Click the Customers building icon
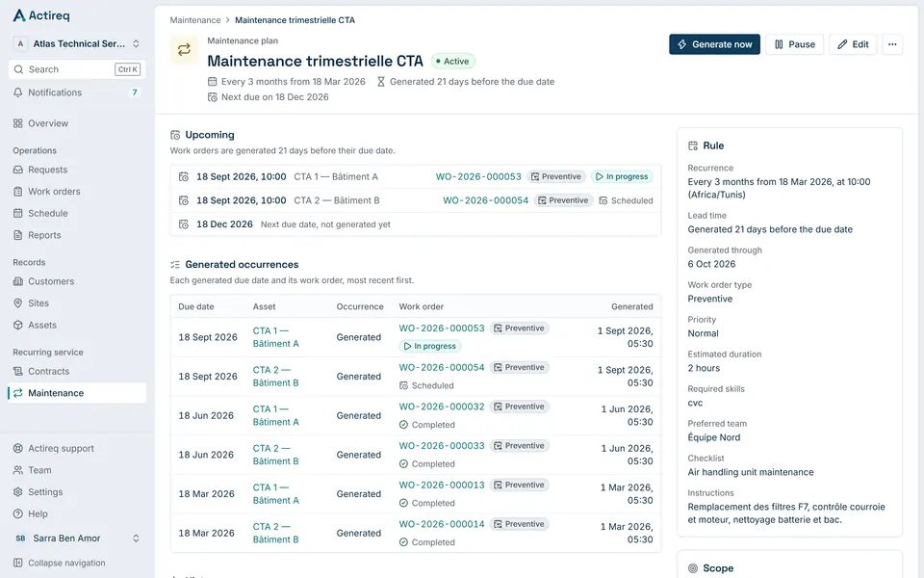The image size is (924, 578). [18, 281]
